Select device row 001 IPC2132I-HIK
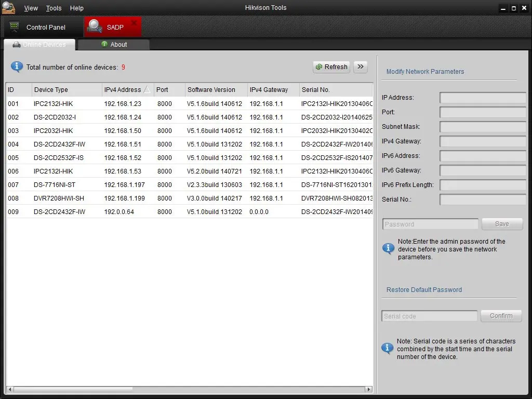532x399 pixels. [189, 103]
